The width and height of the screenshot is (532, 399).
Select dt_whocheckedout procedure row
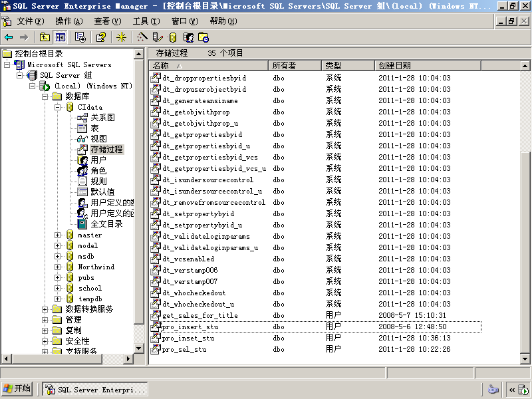point(315,293)
